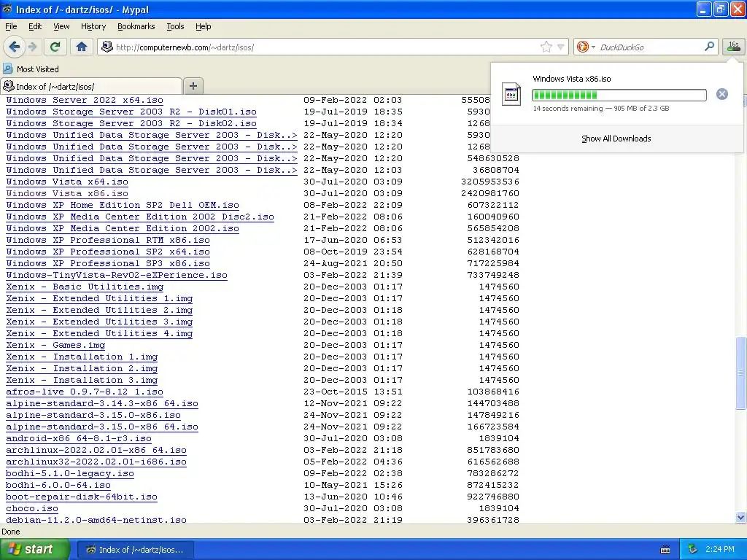
Task: Open Xenix - Extended Utilities 1.img link
Action: point(99,298)
